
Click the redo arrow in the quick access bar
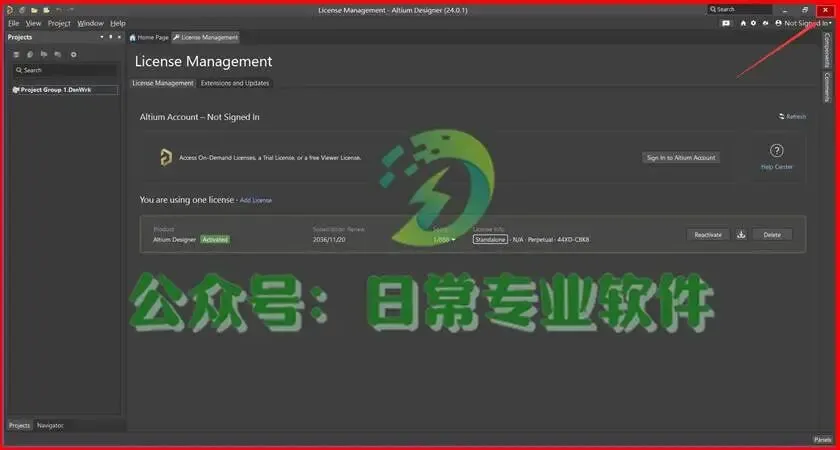coord(71,10)
